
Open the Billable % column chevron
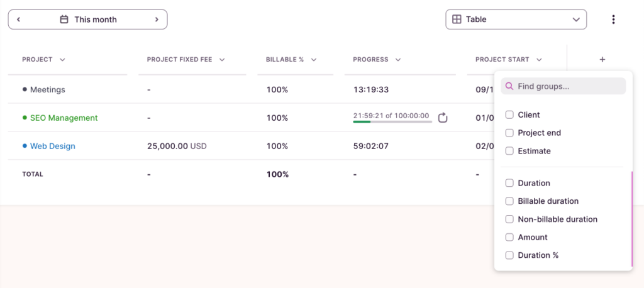(x=313, y=60)
